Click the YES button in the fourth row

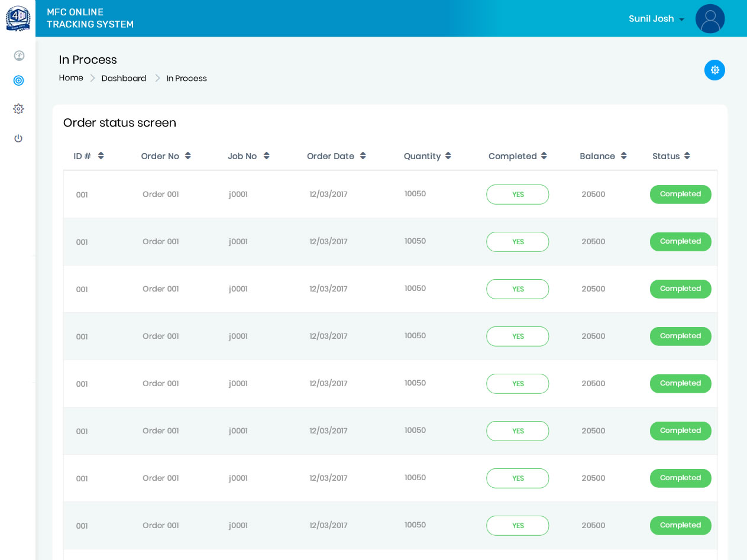click(x=518, y=336)
